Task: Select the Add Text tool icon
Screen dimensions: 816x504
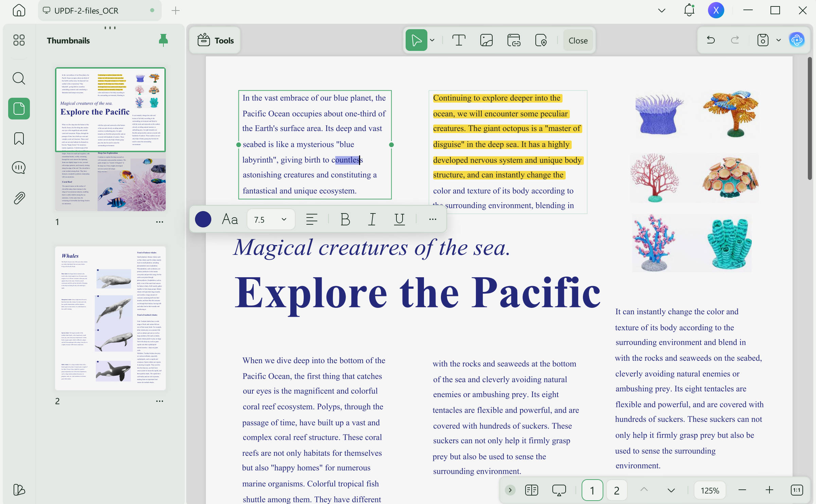Action: (459, 40)
